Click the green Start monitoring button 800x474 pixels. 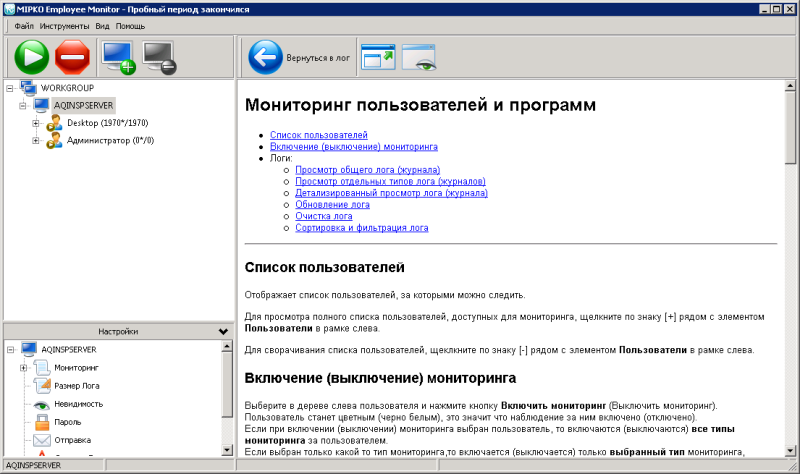pyautogui.click(x=32, y=57)
